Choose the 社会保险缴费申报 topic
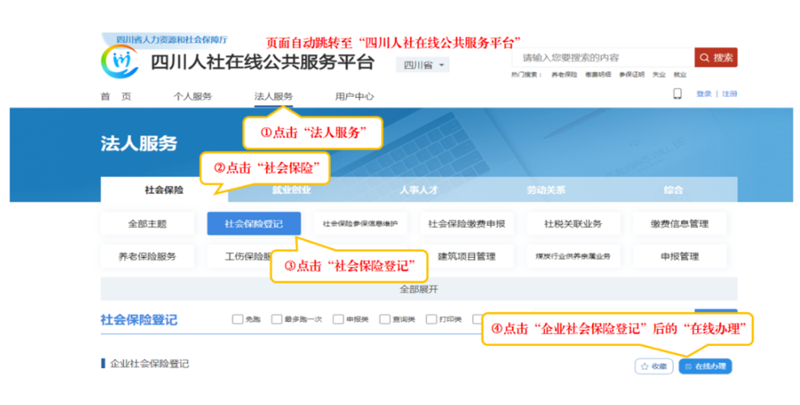The height and width of the screenshot is (405, 800). (x=466, y=223)
